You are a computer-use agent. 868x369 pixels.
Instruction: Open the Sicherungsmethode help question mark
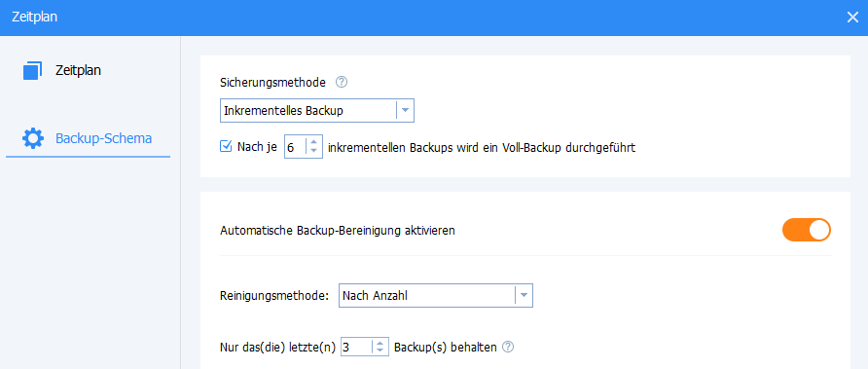pyautogui.click(x=342, y=83)
